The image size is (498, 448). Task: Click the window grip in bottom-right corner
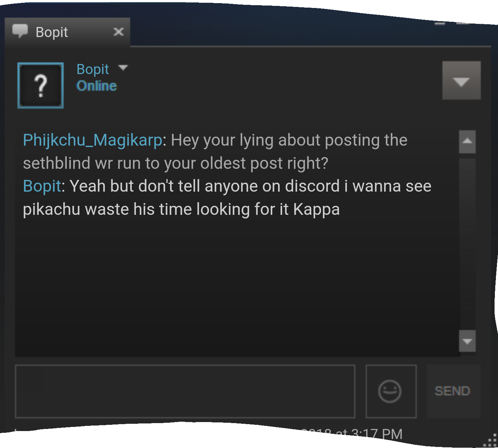coord(490,441)
